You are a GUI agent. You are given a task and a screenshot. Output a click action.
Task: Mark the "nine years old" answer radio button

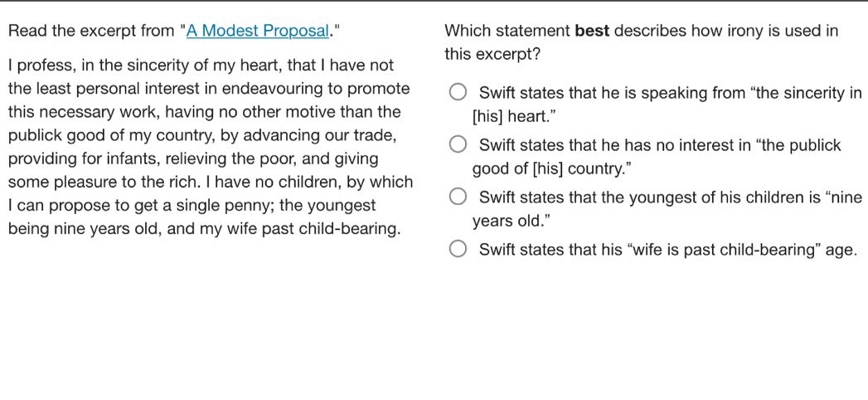[458, 197]
